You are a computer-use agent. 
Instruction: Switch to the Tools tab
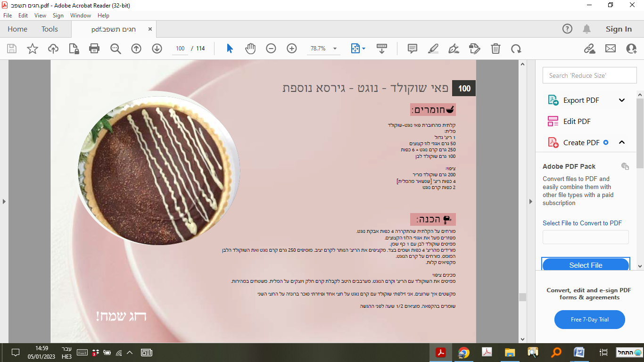pyautogui.click(x=50, y=29)
